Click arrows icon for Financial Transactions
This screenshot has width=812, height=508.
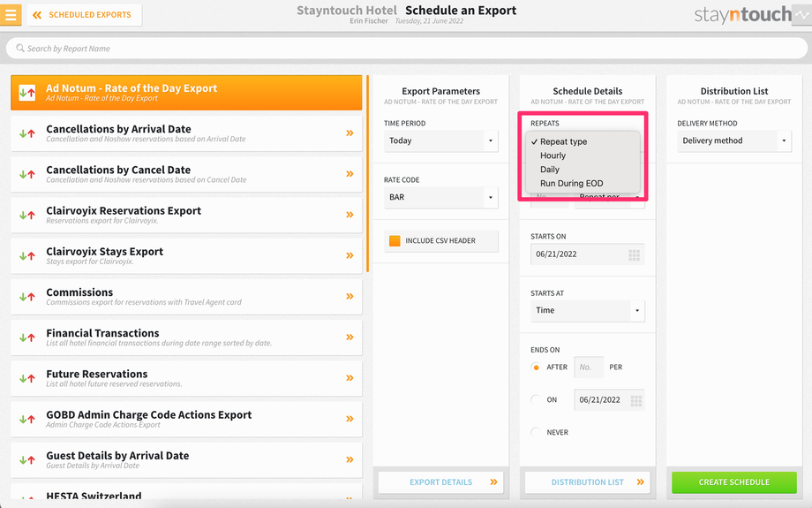click(27, 338)
